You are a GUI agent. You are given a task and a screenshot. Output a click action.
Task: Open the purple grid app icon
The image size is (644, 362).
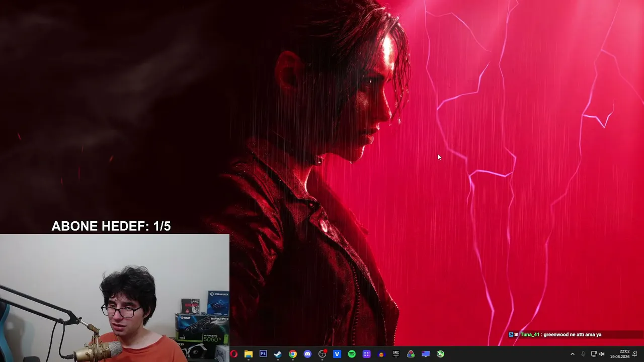click(x=367, y=354)
